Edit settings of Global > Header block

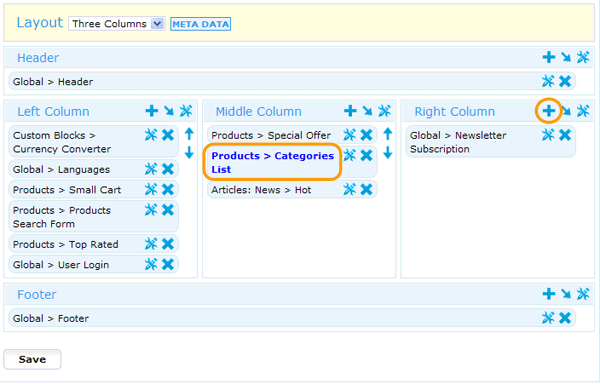[548, 81]
